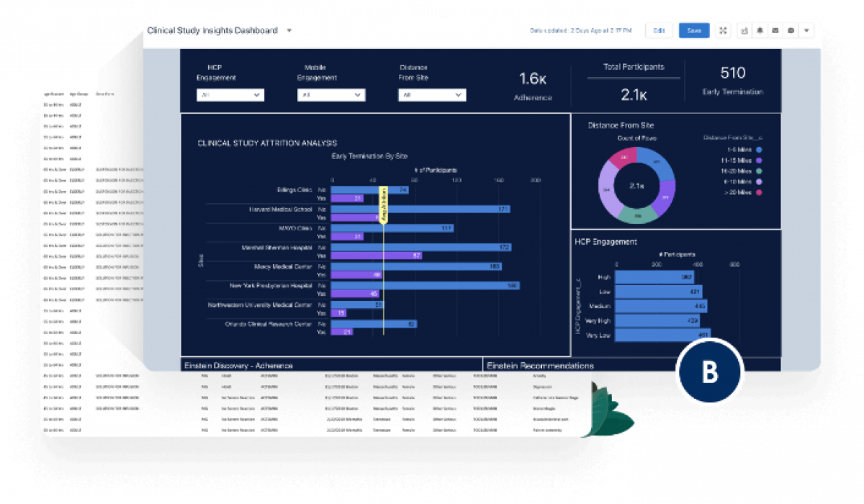The height and width of the screenshot is (504, 864).
Task: Expand the more-actions caret beside the comment icon
Action: tap(806, 30)
